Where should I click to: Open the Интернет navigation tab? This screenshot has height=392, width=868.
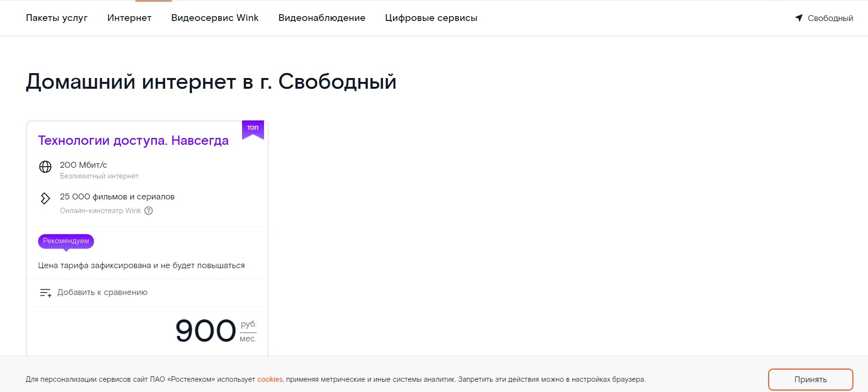[129, 18]
